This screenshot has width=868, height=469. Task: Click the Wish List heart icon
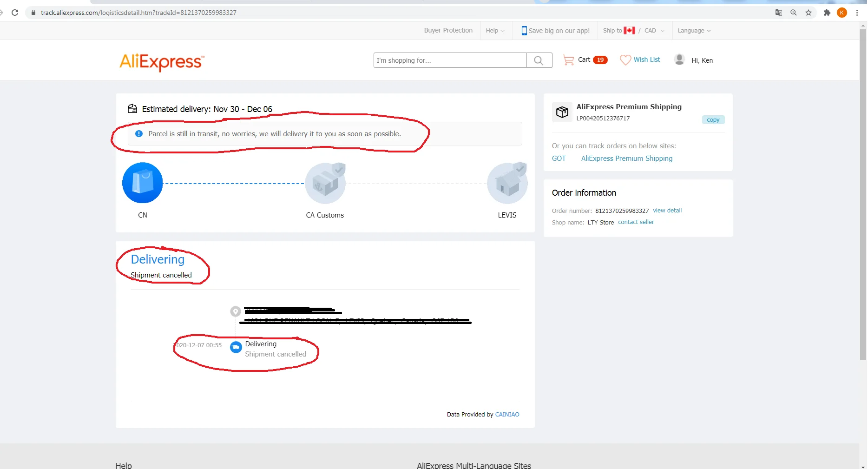(x=625, y=60)
